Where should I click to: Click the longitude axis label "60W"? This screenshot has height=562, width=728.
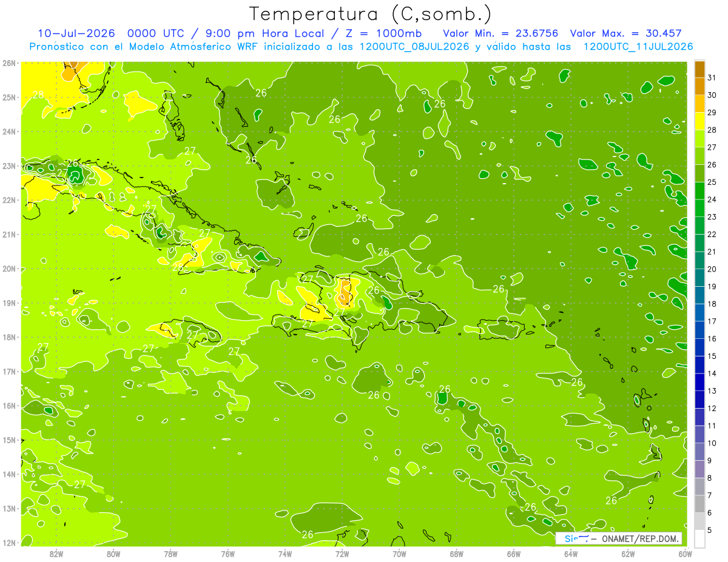[686, 554]
